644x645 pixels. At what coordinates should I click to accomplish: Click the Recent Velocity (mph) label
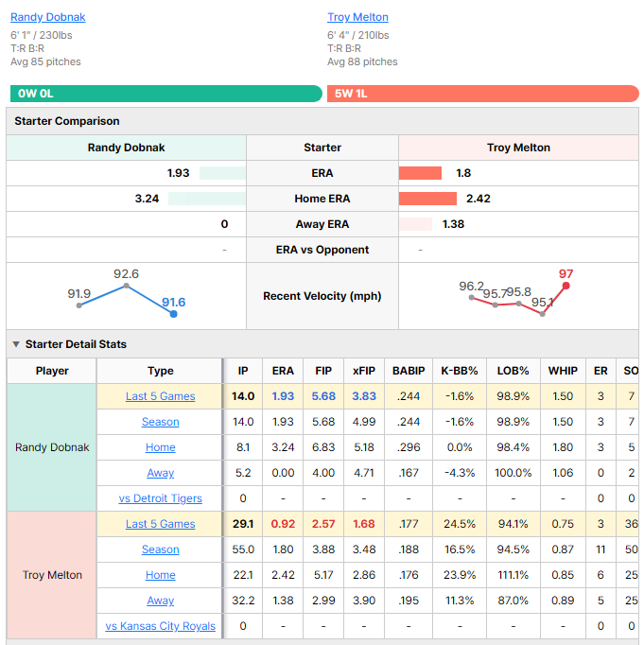(x=322, y=296)
